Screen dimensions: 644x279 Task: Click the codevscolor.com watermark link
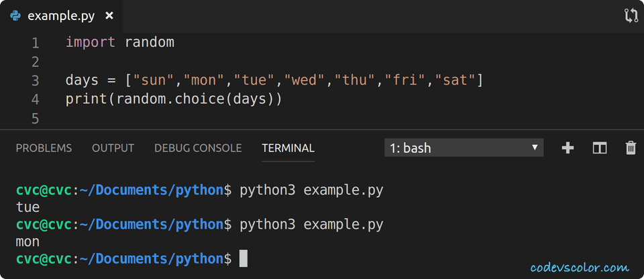(580, 268)
